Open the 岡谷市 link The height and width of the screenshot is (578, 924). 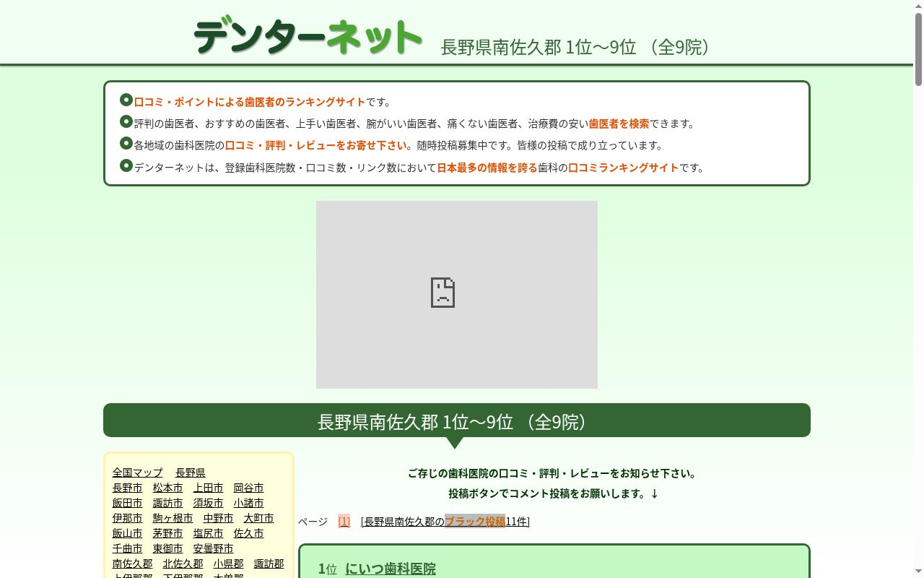(249, 488)
